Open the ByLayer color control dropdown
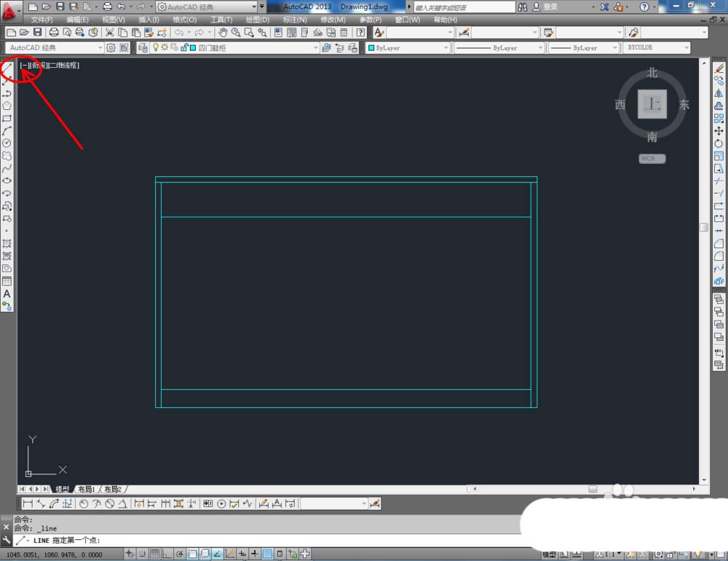The height and width of the screenshot is (561, 728). [x=446, y=47]
